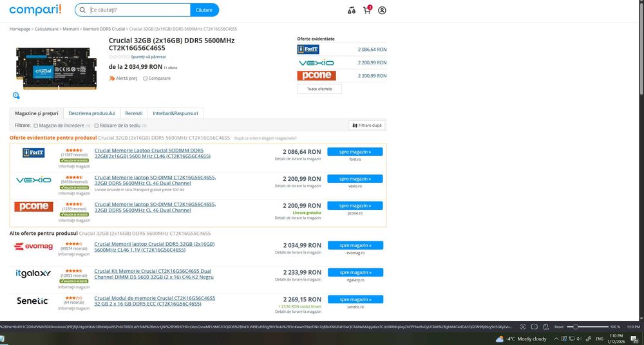Screen dimensions: 644x345
Task: Switch to Recenzii tab
Action: pos(134,113)
